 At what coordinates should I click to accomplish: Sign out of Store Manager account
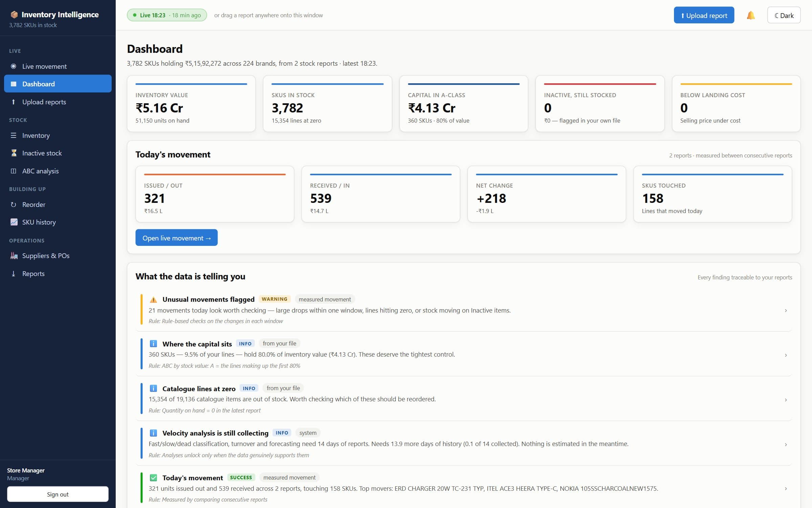coord(58,494)
